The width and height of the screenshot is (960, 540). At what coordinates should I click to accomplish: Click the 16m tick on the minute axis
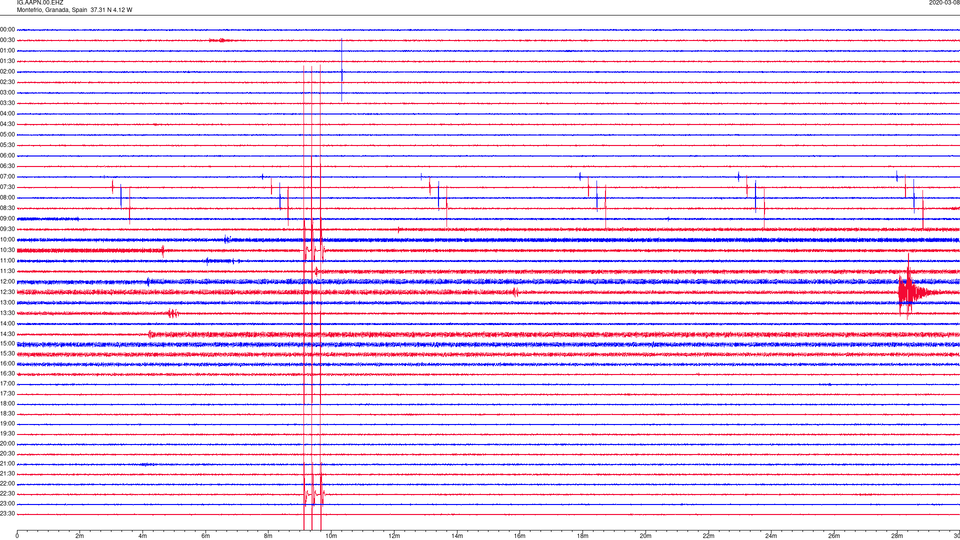[x=520, y=536]
